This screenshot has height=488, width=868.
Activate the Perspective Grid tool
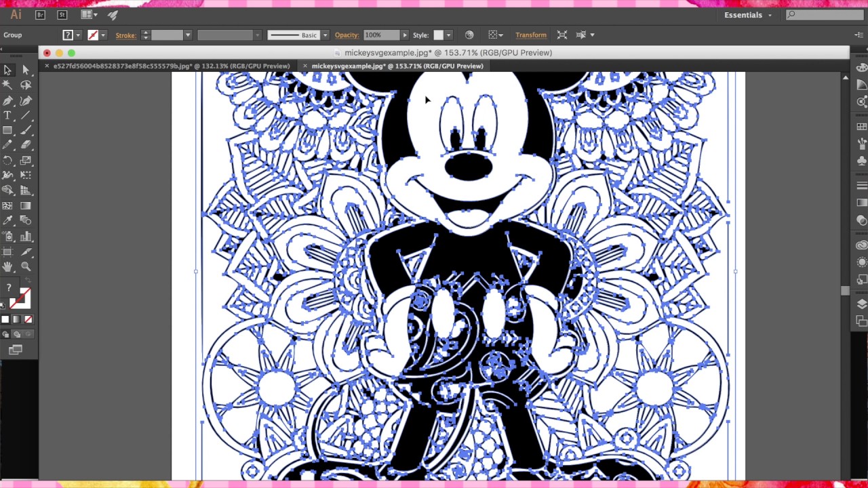(x=26, y=190)
